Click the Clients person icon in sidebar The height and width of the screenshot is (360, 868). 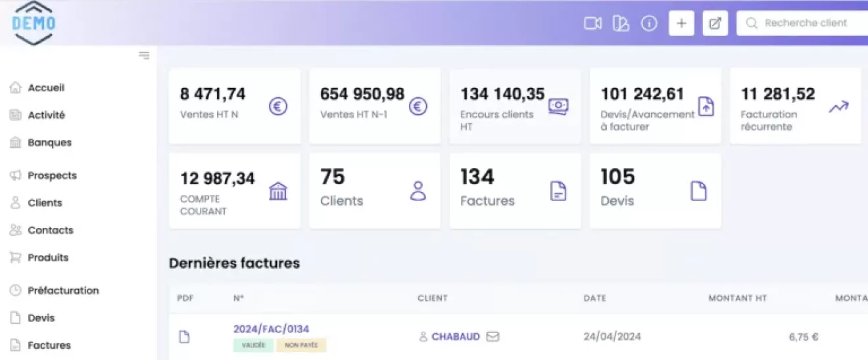tap(15, 203)
